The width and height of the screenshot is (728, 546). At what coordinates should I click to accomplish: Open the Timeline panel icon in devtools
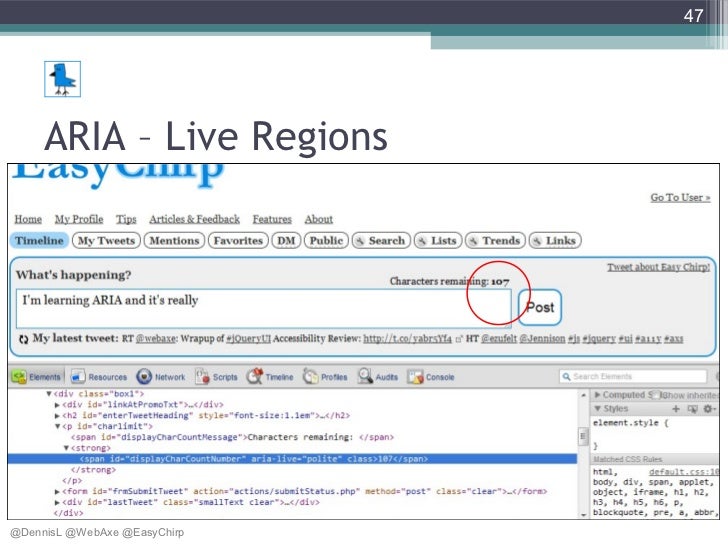pos(255,377)
